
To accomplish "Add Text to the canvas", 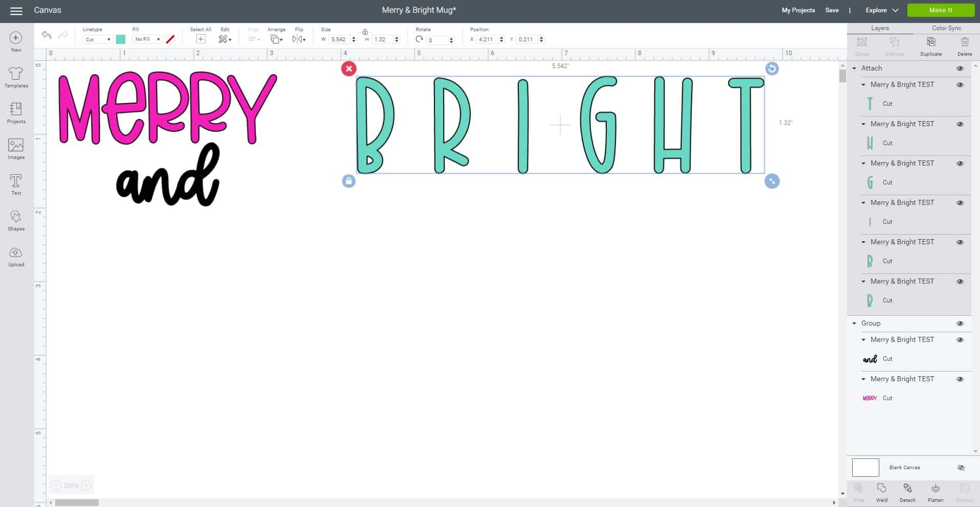I will point(16,185).
